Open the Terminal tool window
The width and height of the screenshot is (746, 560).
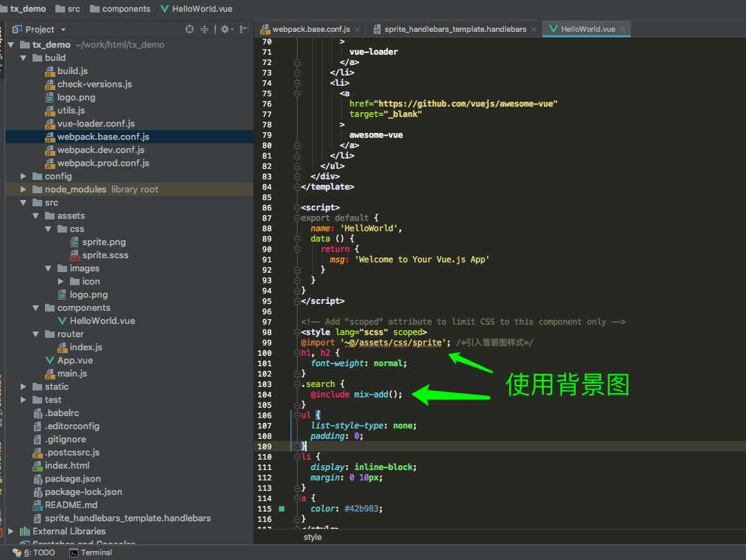(x=91, y=552)
